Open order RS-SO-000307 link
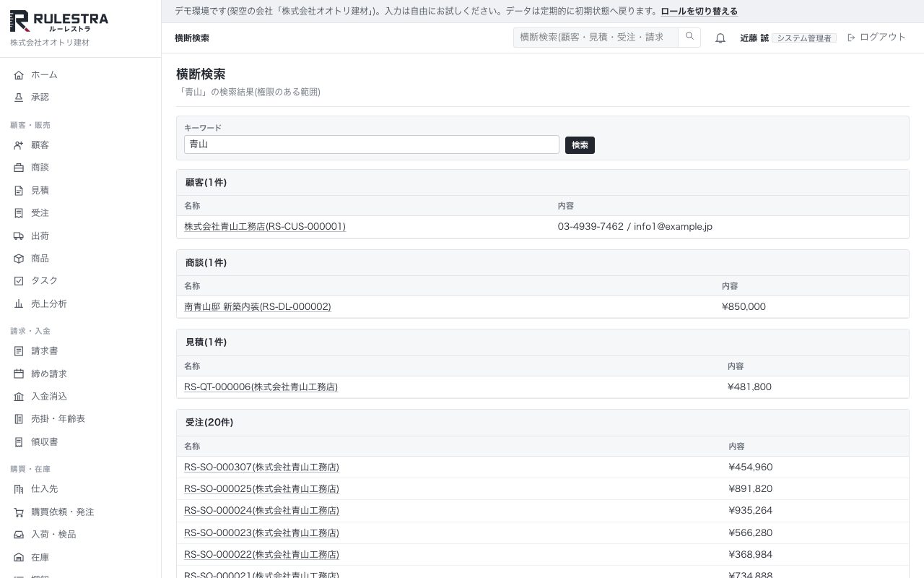Viewport: 924px width, 578px height. [261, 467]
